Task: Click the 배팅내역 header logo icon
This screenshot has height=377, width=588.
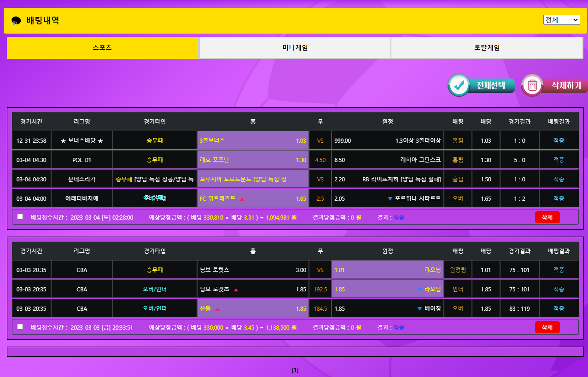Action: 16,21
